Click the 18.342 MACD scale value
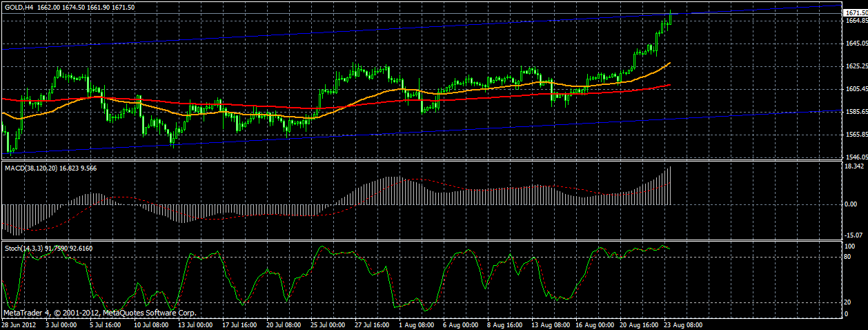The height and width of the screenshot is (330, 868). pyautogui.click(x=854, y=167)
